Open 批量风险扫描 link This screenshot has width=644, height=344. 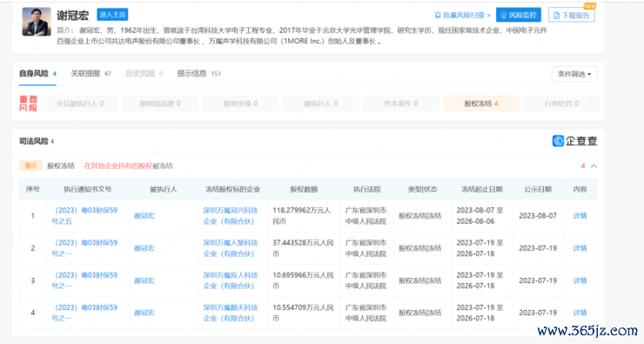[462, 15]
